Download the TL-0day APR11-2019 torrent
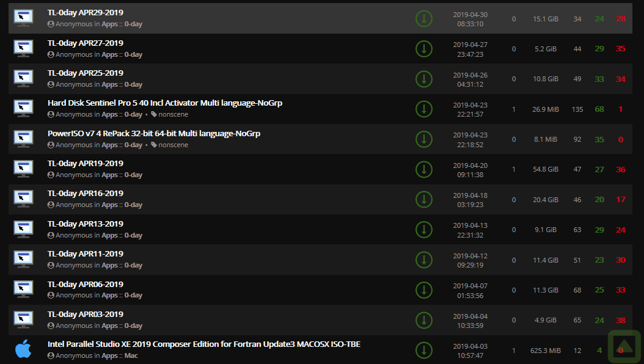Screen dimensions: 644x364 [424, 260]
